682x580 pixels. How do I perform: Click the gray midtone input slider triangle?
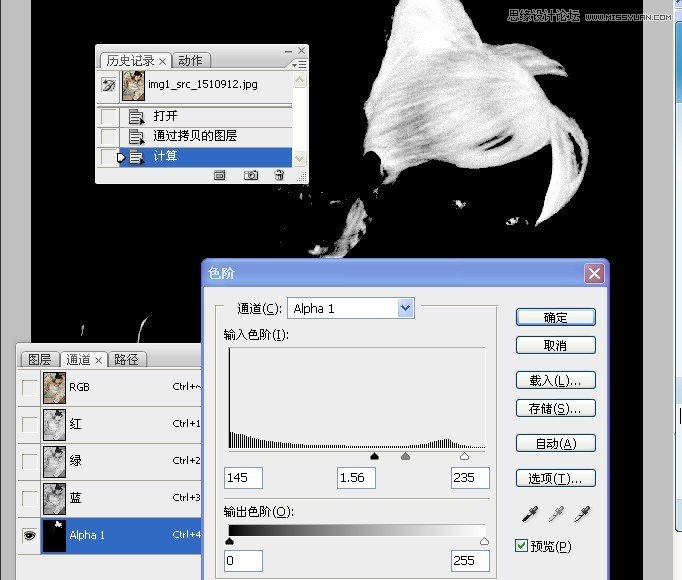[405, 456]
